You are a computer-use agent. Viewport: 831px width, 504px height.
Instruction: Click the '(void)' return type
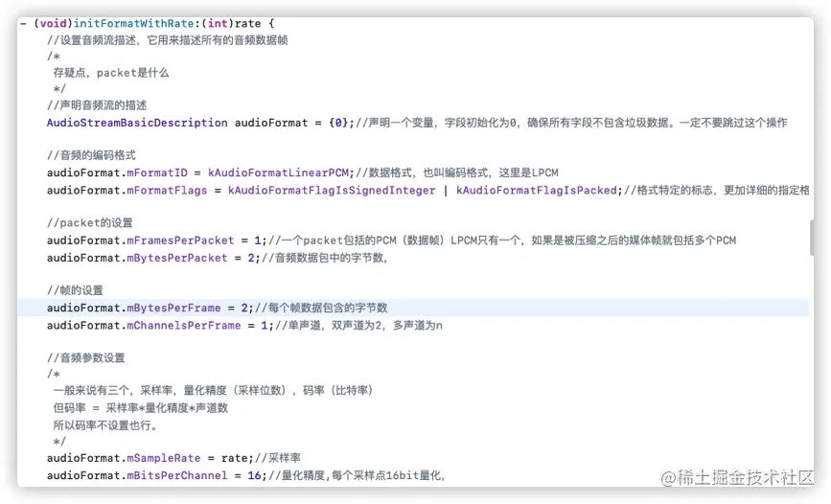53,23
